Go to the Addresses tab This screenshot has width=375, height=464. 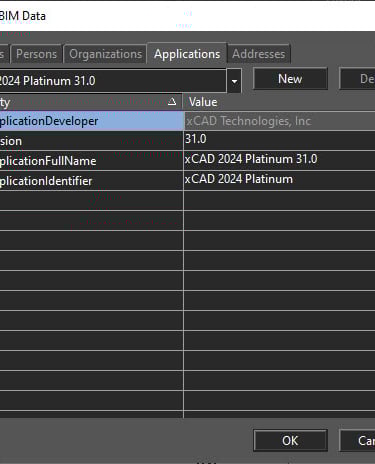[259, 54]
